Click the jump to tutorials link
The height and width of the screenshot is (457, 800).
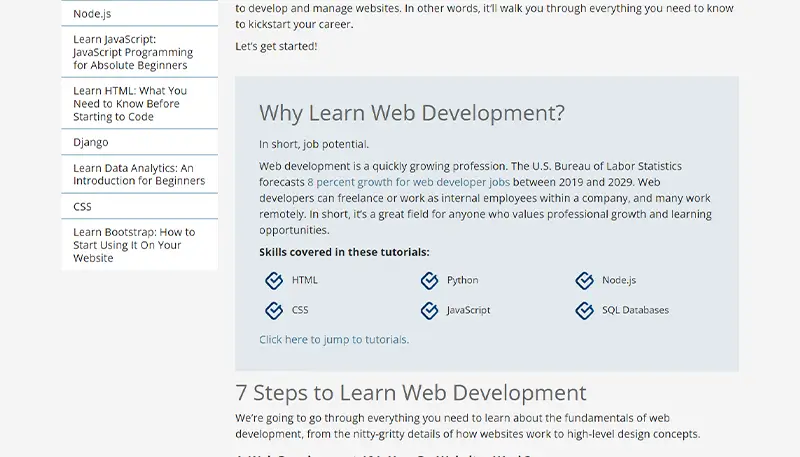pos(334,340)
